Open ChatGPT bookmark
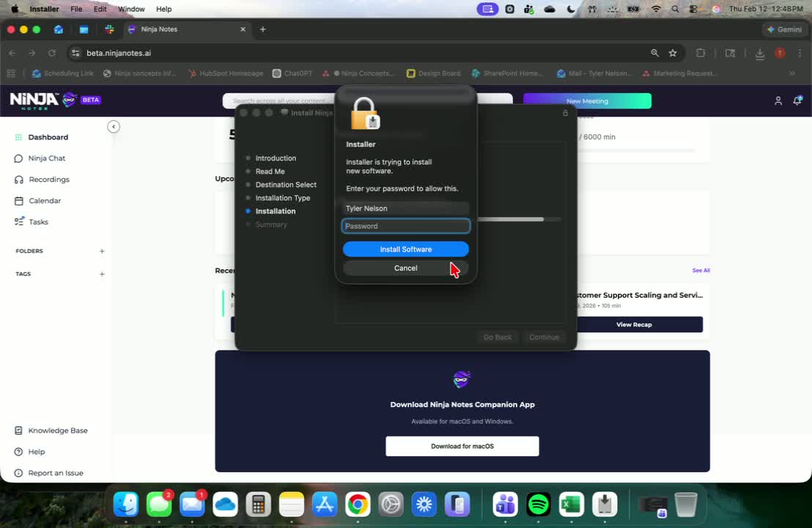The image size is (812, 528). pos(292,73)
